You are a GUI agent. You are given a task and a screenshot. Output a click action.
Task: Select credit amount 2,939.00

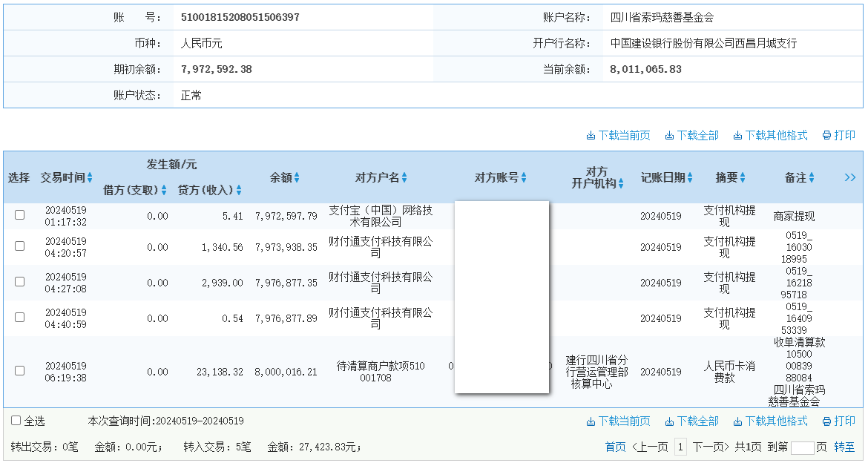tap(222, 283)
